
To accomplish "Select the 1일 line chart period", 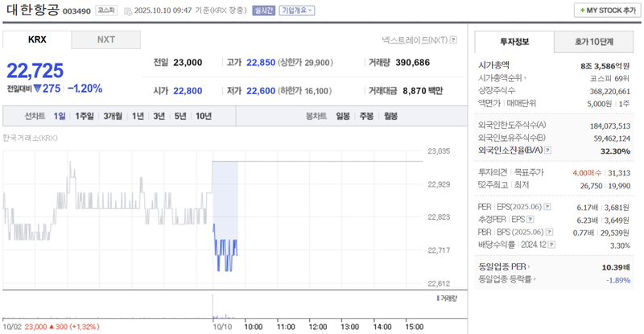I will pyautogui.click(x=60, y=116).
